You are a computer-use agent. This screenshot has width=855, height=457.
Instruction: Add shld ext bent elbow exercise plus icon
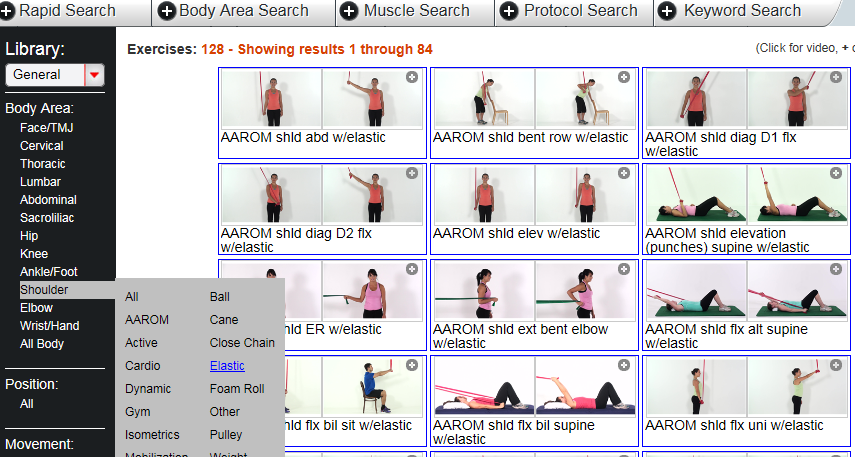[x=624, y=269]
